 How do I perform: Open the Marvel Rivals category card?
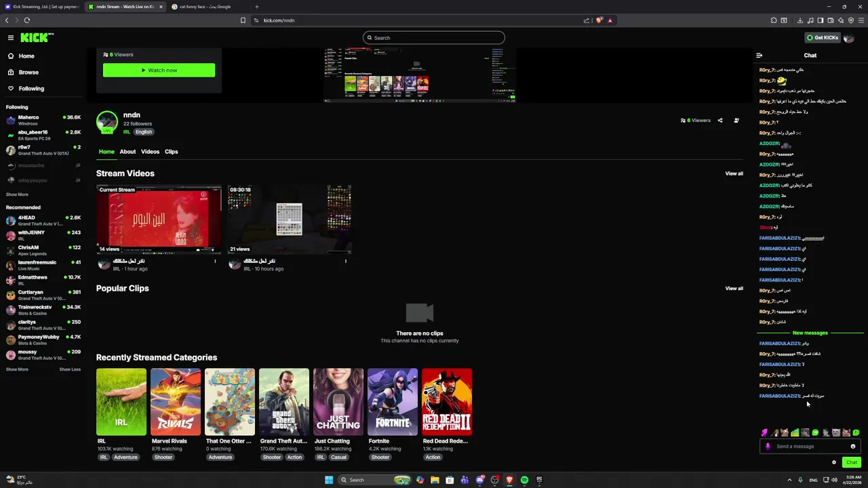[x=176, y=401]
